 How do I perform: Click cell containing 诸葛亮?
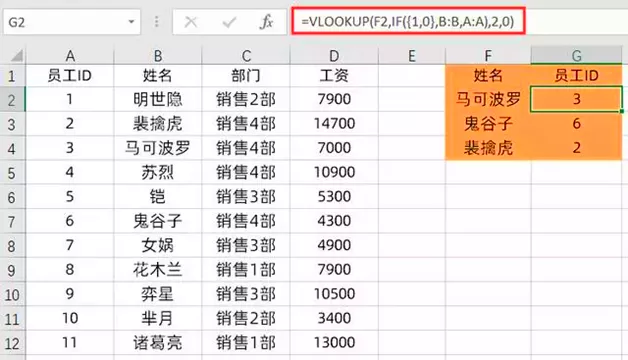click(158, 343)
